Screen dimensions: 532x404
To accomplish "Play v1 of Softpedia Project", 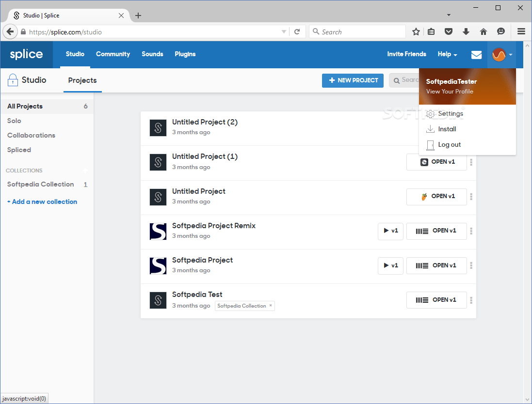I will click(x=390, y=266).
